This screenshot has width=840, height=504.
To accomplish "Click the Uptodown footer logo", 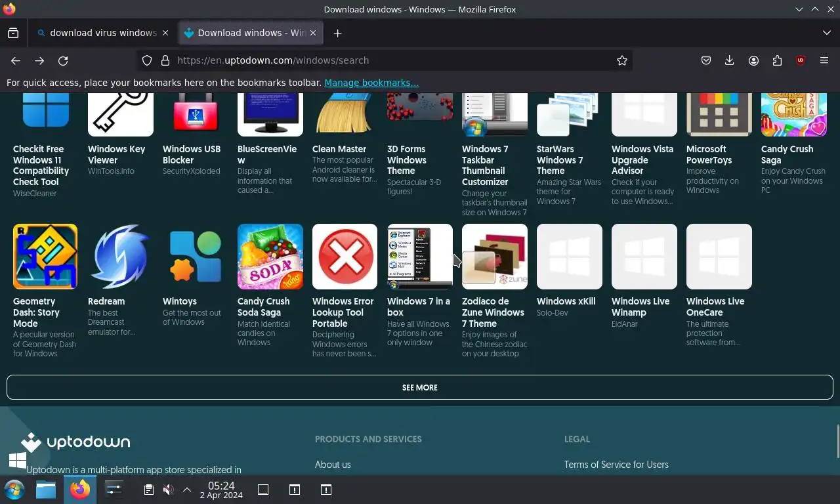I will click(75, 442).
